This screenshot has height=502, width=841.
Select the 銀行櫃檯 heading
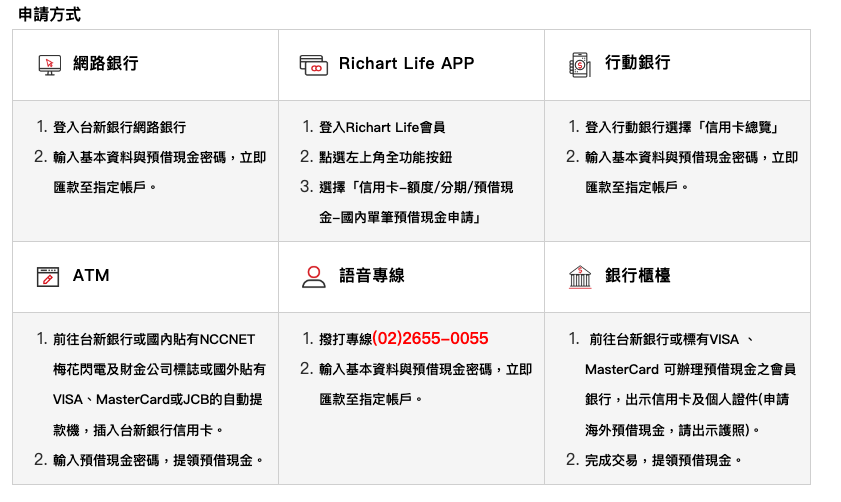(638, 276)
